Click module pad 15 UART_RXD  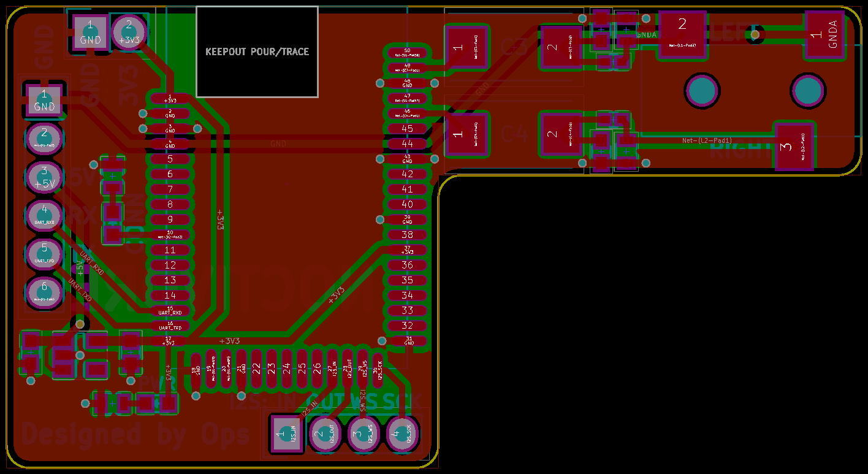pos(170,310)
